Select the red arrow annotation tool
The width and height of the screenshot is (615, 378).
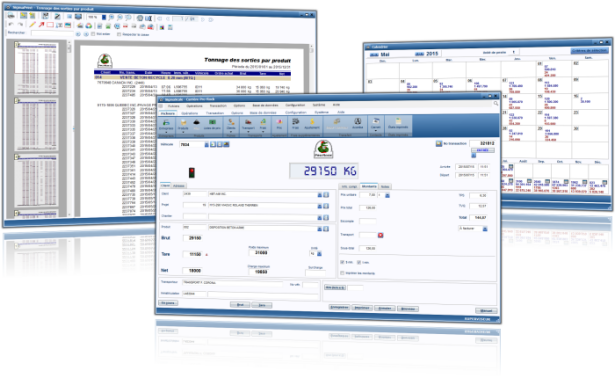(x=41, y=25)
